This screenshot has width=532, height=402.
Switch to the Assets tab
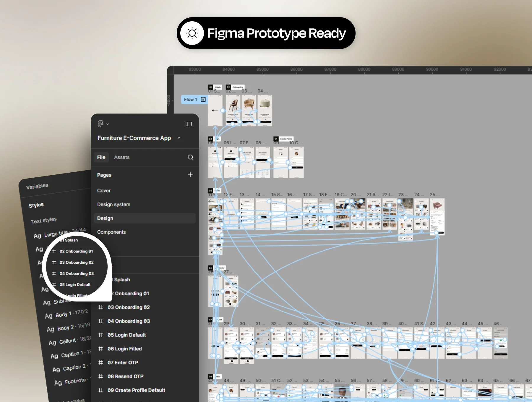(x=122, y=157)
